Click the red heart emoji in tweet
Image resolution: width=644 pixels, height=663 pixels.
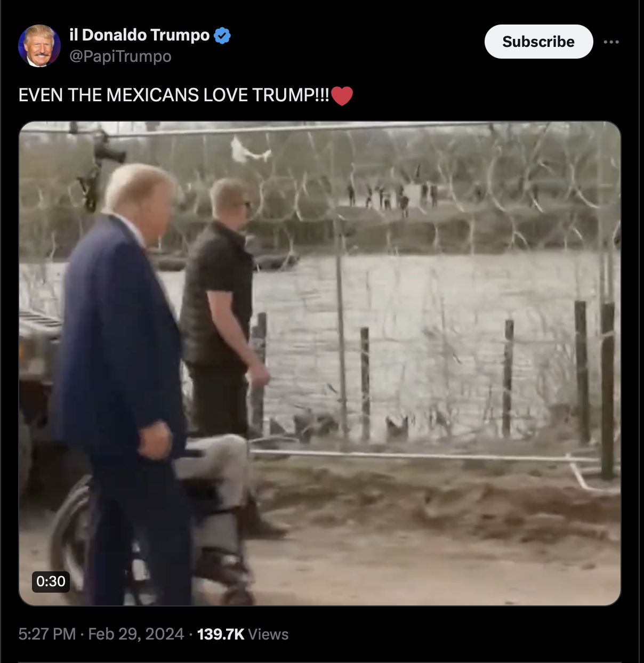click(342, 96)
